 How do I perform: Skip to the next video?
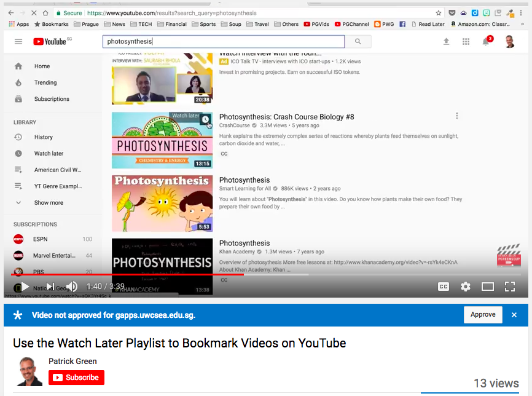coord(50,287)
